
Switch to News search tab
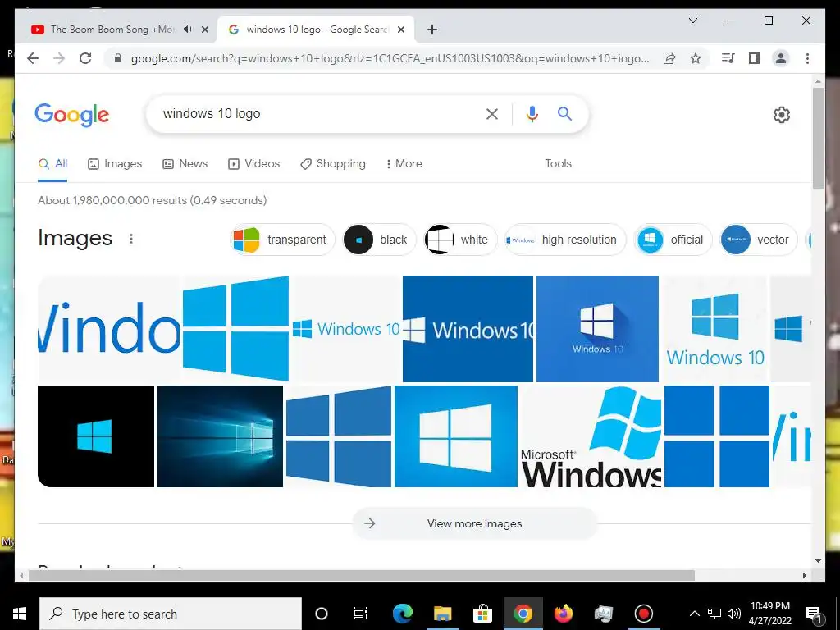[x=185, y=163]
